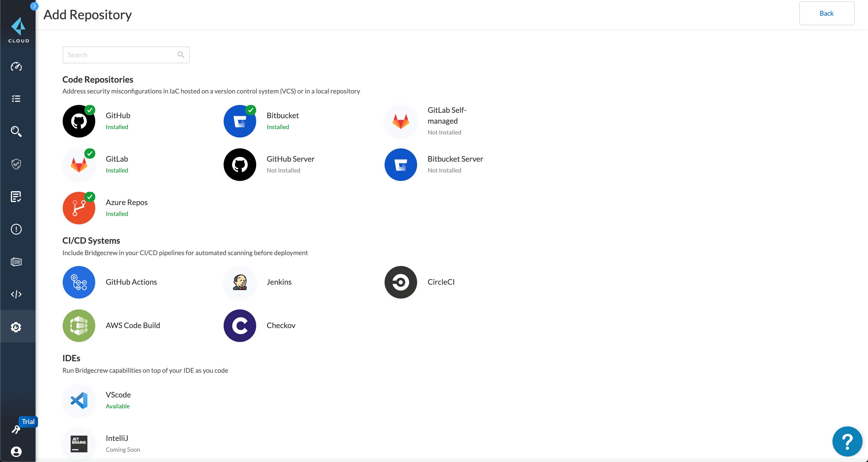This screenshot has height=462, width=868.
Task: Open the Checkov integration icon
Action: 240,326
